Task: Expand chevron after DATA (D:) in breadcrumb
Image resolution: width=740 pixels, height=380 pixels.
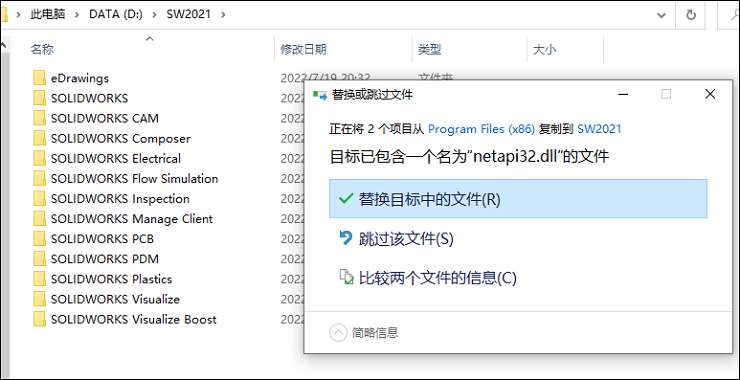Action: (154, 15)
